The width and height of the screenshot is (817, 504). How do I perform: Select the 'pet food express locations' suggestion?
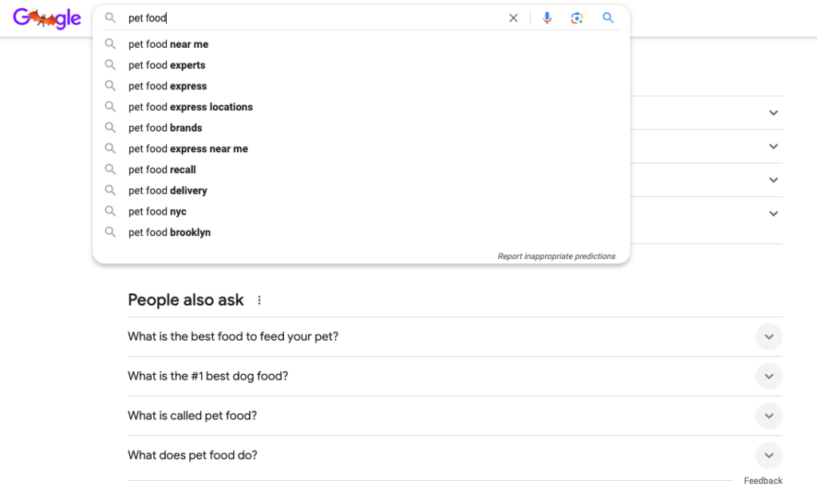[x=190, y=106]
